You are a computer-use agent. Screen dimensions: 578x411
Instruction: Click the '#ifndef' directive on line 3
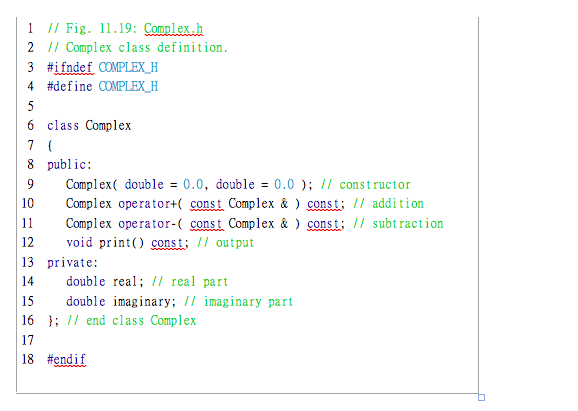click(x=70, y=67)
